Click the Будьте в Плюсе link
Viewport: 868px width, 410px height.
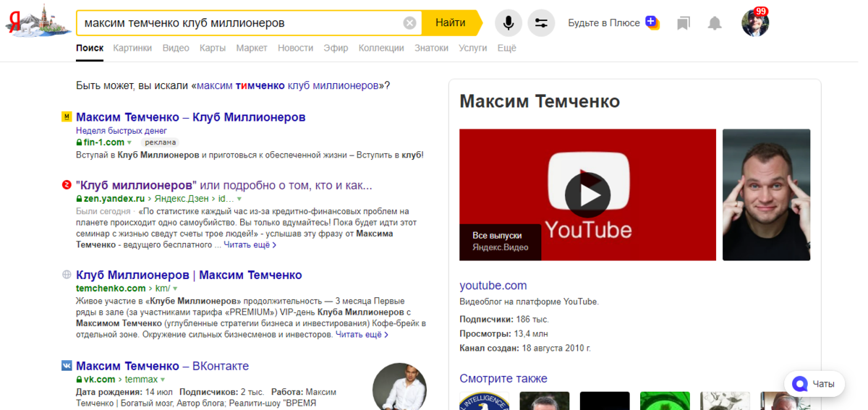[604, 23]
